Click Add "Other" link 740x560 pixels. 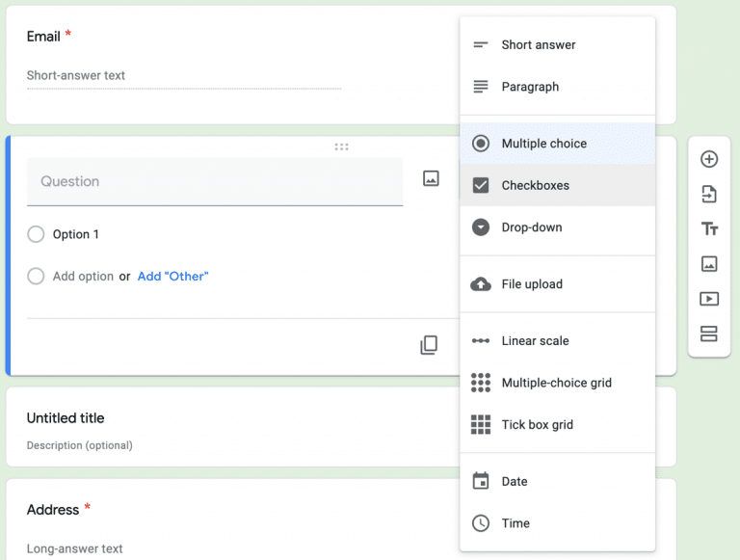tap(172, 277)
